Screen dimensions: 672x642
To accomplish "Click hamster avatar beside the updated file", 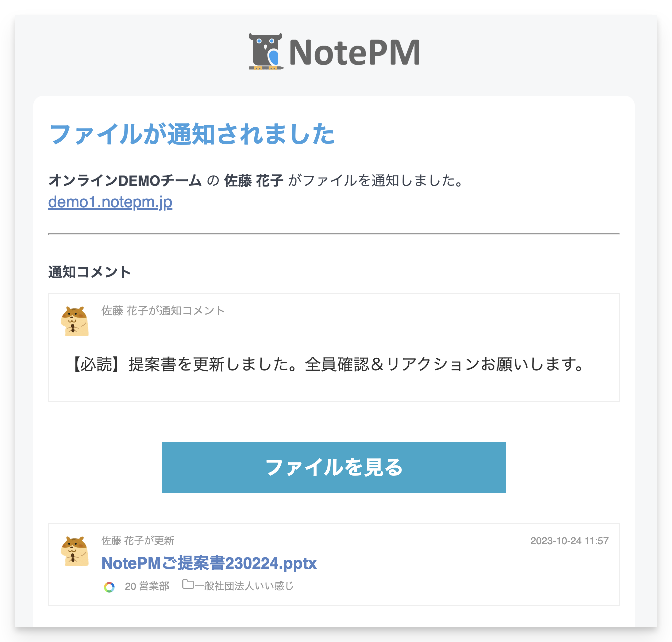I will tap(75, 551).
